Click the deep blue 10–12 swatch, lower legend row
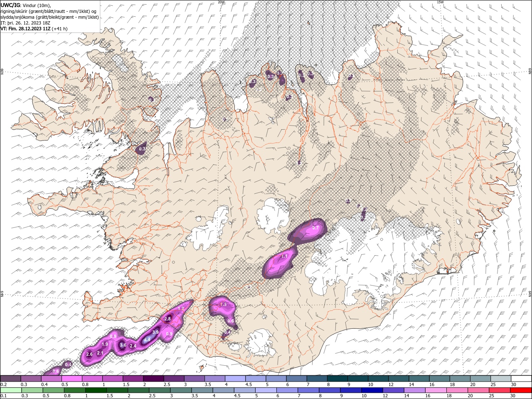The height and width of the screenshot is (399, 532). point(372,390)
